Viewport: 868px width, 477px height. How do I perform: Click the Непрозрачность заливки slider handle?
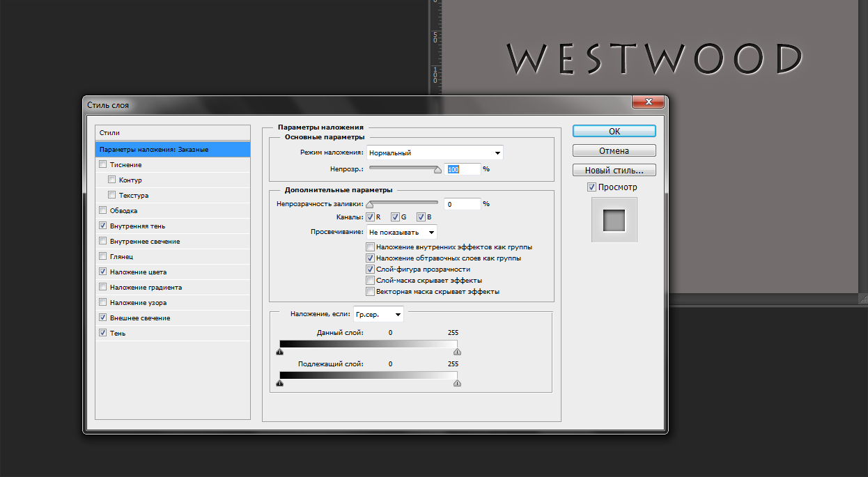(x=370, y=205)
